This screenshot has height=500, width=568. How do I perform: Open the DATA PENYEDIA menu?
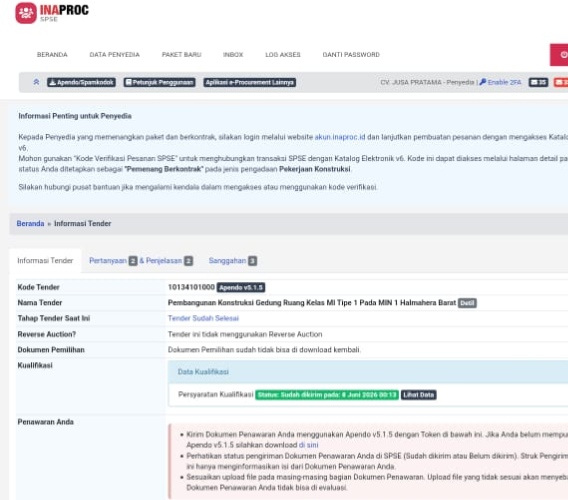pyautogui.click(x=114, y=55)
